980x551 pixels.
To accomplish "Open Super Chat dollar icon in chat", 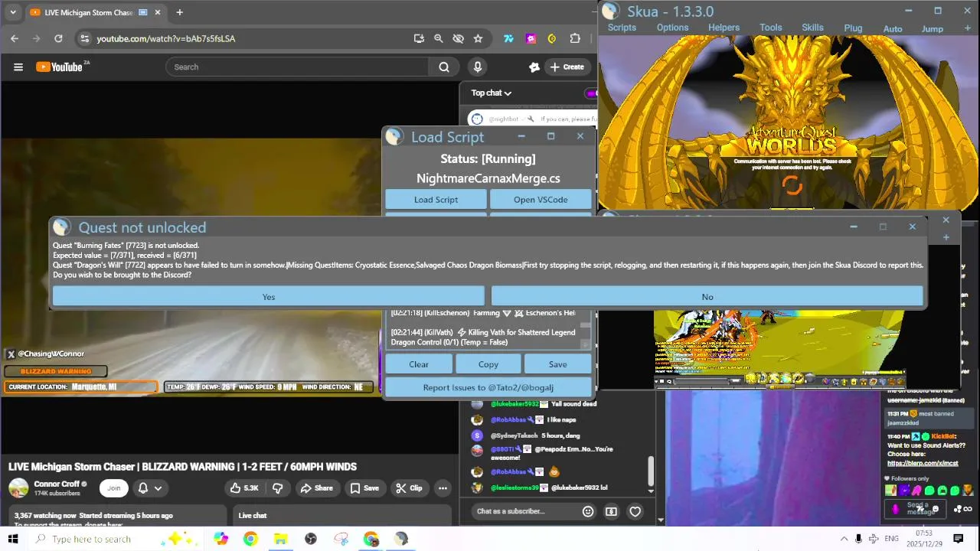I will coord(611,511).
